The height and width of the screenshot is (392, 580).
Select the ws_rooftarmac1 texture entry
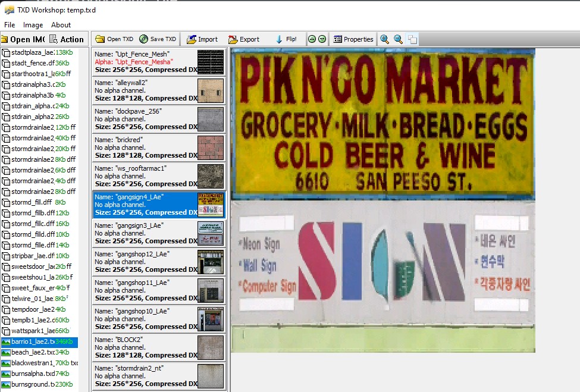159,176
